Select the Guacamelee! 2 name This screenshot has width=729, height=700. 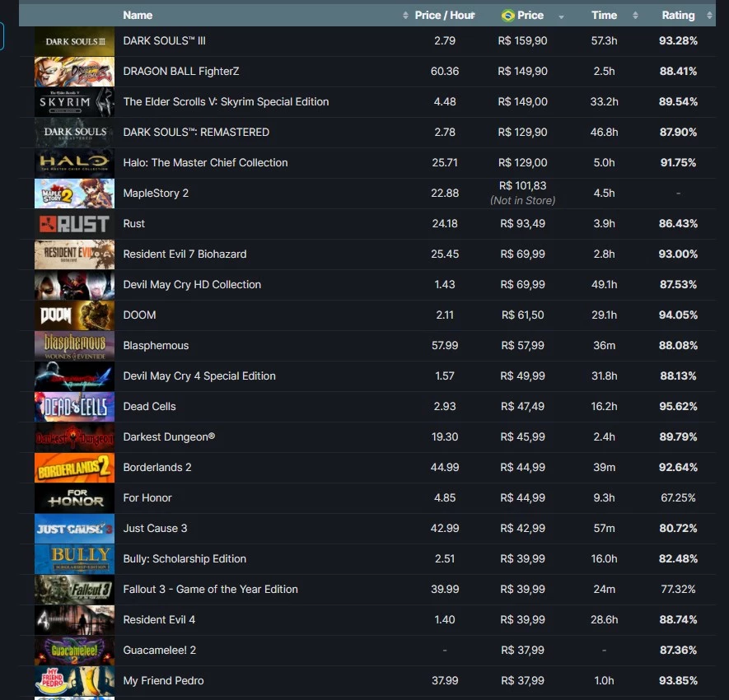tap(160, 650)
